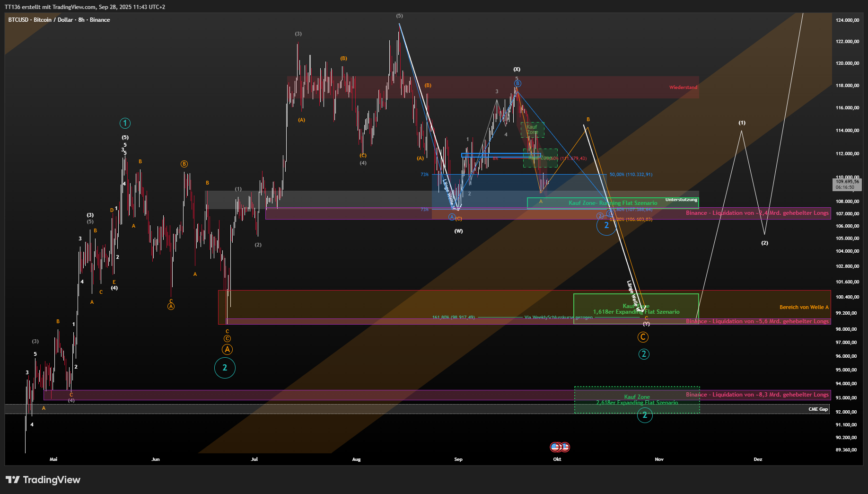
Task: Select the CME Gap label
Action: coord(818,409)
